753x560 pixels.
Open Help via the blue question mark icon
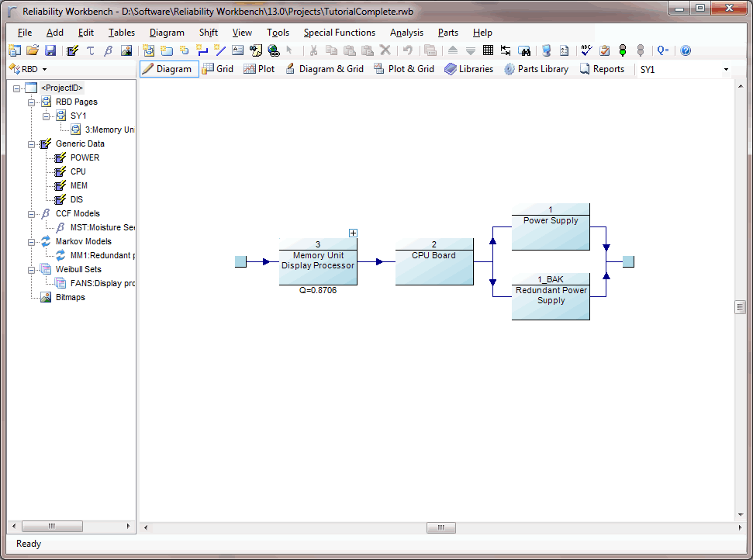[686, 50]
